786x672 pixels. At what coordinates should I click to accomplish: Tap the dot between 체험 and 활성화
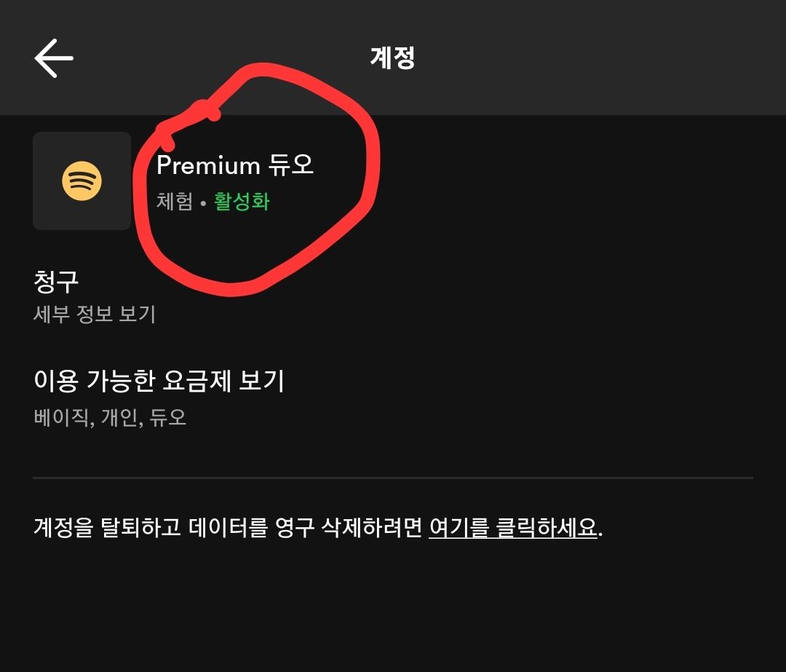tap(203, 203)
